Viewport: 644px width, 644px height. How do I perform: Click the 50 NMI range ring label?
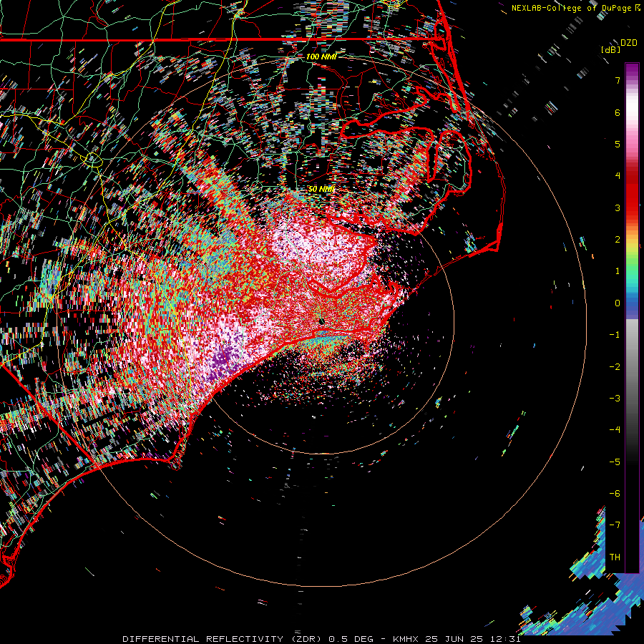click(321, 189)
